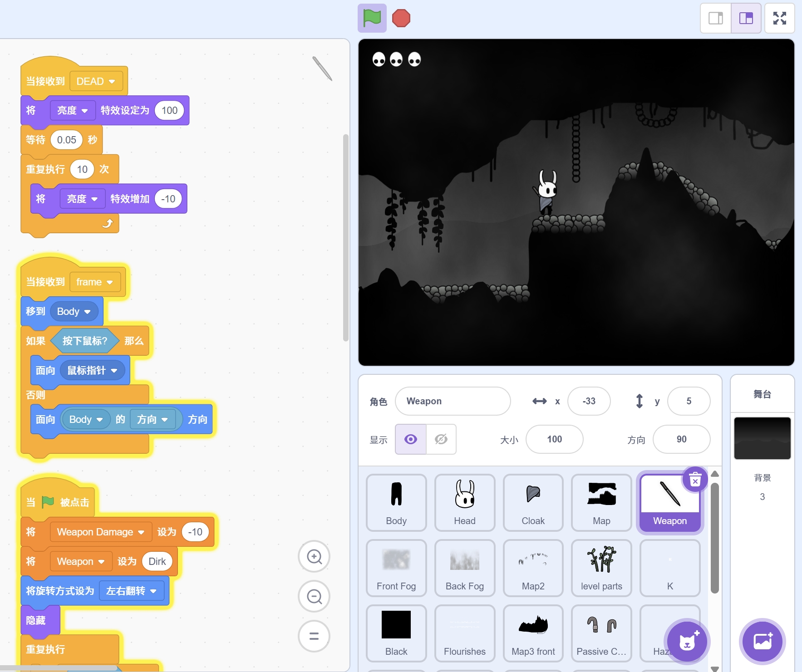The image size is (802, 672).
Task: Select the Front Fog sprite
Action: (396, 568)
